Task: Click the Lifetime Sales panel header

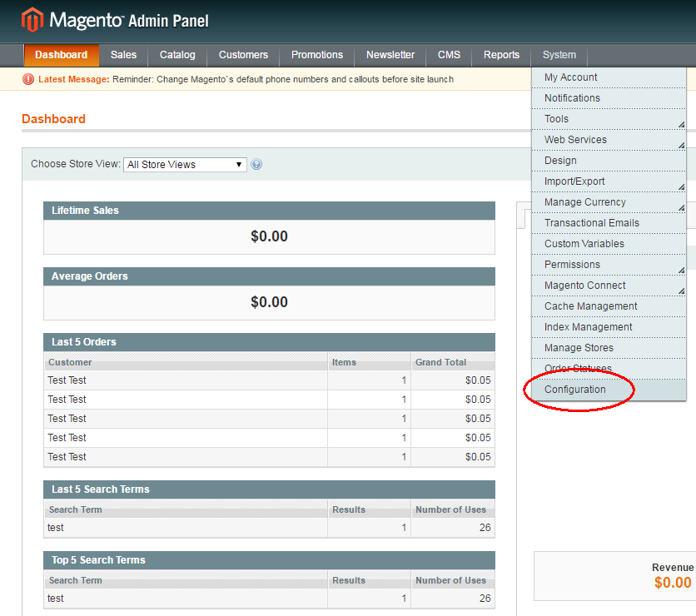Action: pyautogui.click(x=269, y=211)
